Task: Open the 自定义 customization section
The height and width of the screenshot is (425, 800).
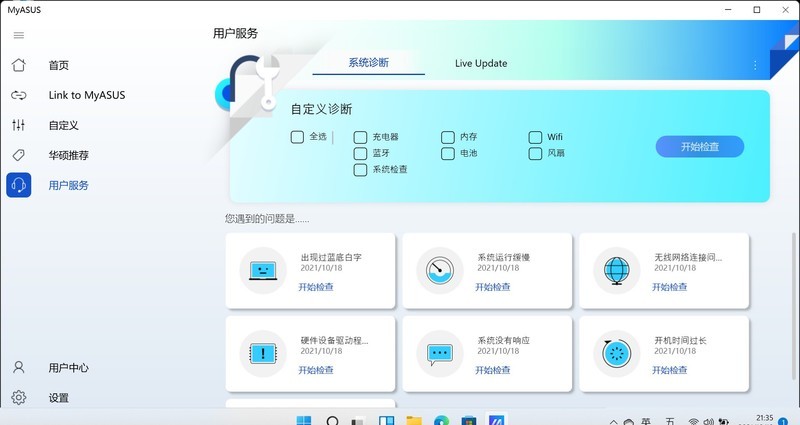Action: click(63, 126)
